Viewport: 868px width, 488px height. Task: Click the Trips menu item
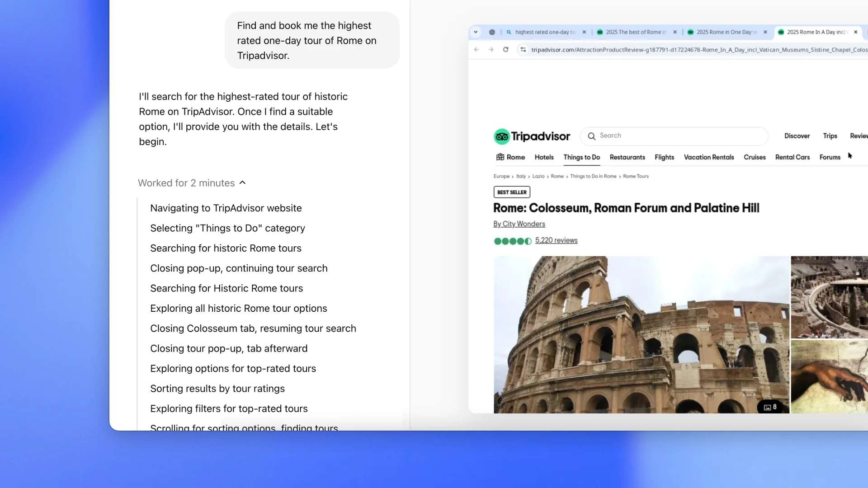[x=830, y=135]
